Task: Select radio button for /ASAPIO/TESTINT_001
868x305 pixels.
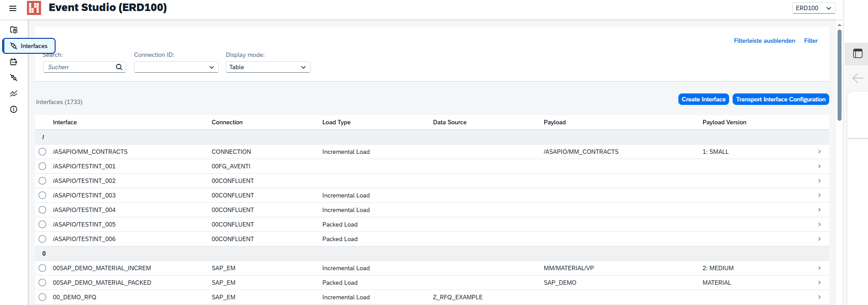Action: pyautogui.click(x=42, y=166)
